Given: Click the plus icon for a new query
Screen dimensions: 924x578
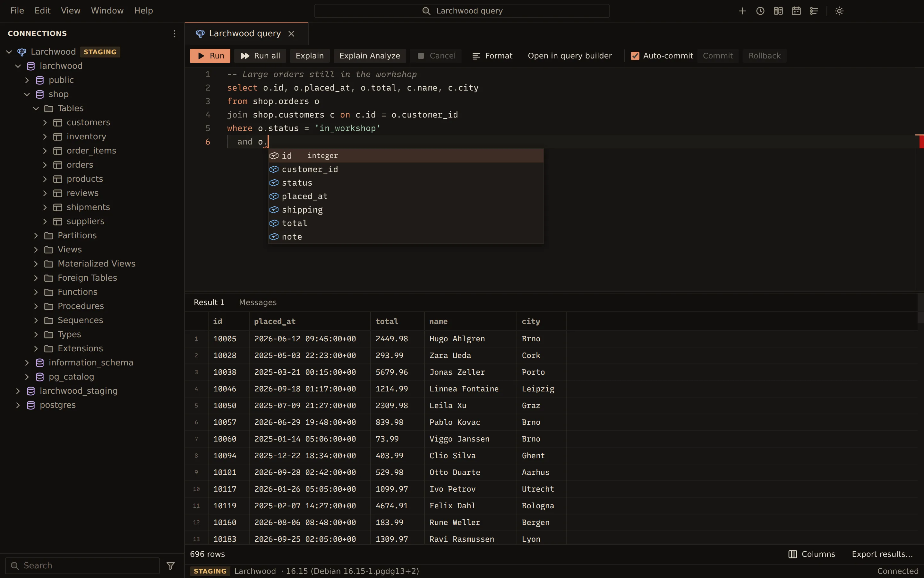Looking at the screenshot, I should point(742,11).
